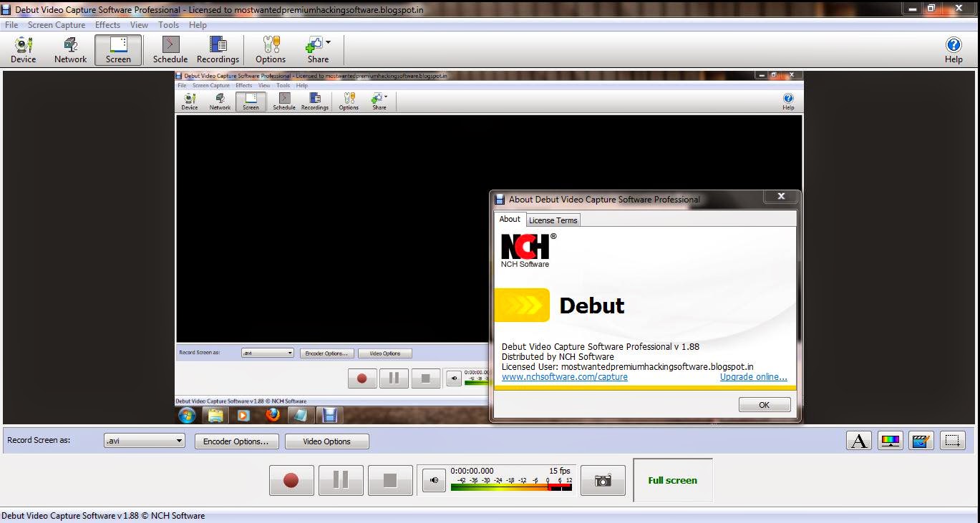Viewport: 980px width, 523px height.
Task: Open Options from the main toolbar
Action: (x=271, y=50)
